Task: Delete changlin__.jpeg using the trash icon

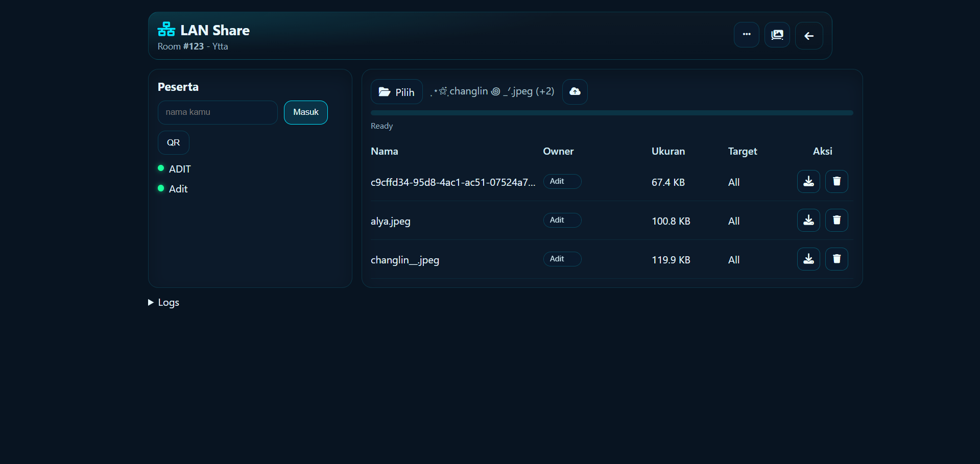Action: [x=836, y=259]
